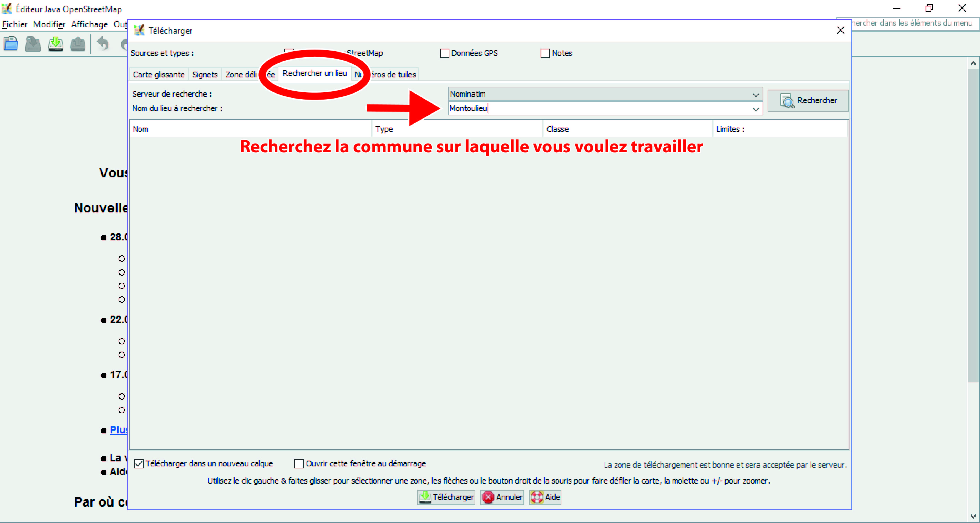Click the green Download data icon in the toolbar
Image resolution: width=980 pixels, height=523 pixels.
[x=55, y=44]
